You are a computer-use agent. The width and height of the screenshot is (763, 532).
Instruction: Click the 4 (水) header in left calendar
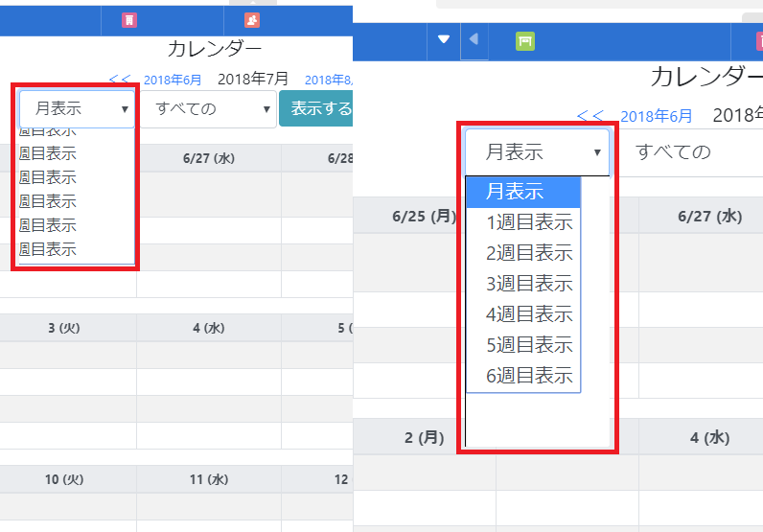point(209,328)
